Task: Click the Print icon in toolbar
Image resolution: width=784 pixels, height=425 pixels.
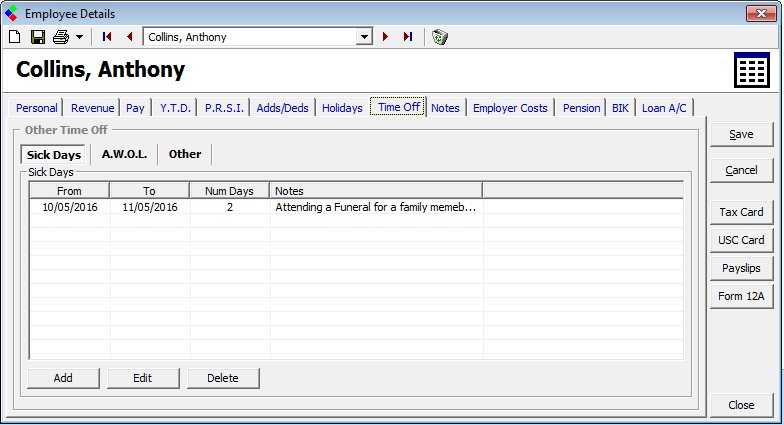Action: point(61,37)
